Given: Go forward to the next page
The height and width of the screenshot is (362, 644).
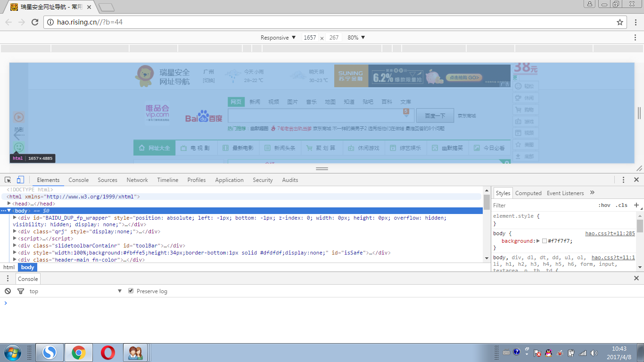Looking at the screenshot, I should 22,22.
